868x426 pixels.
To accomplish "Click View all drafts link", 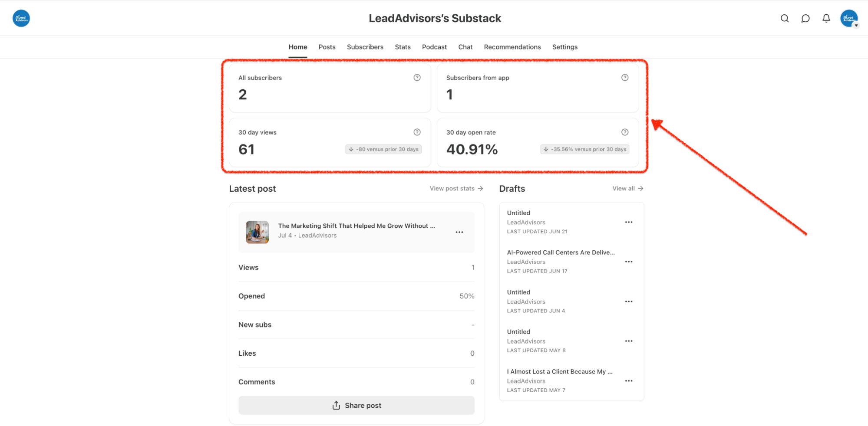I will (x=627, y=188).
